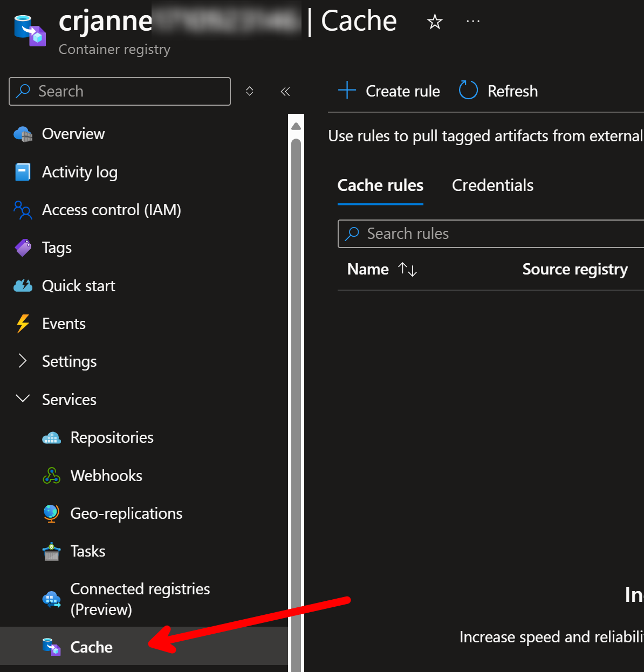Toggle expand or collapse all menu groups
The image size is (644, 672).
pyautogui.click(x=249, y=91)
